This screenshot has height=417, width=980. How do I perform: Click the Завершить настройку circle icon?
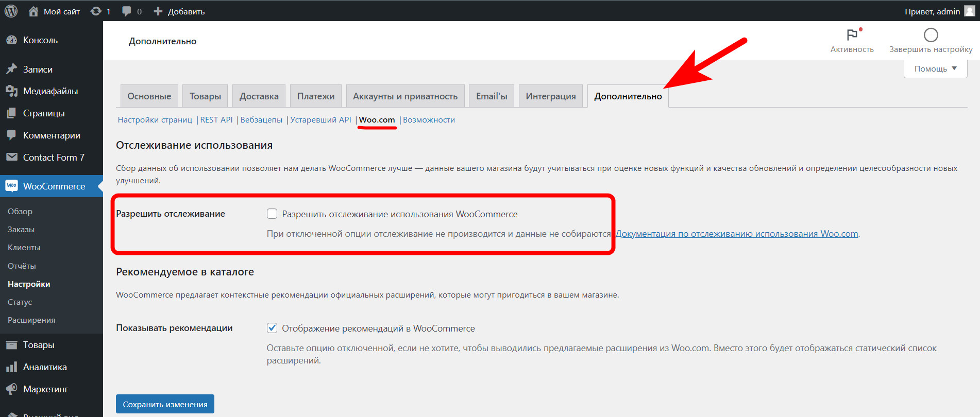[x=931, y=35]
